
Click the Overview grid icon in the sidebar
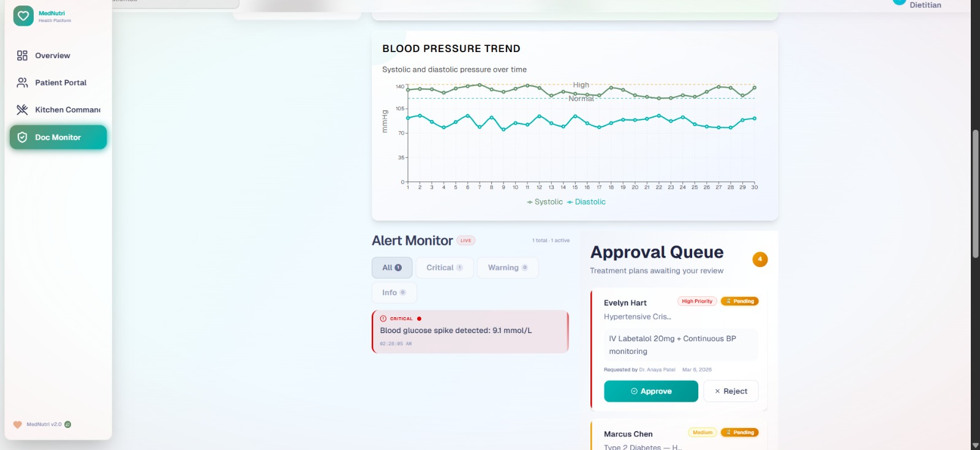[x=22, y=56]
